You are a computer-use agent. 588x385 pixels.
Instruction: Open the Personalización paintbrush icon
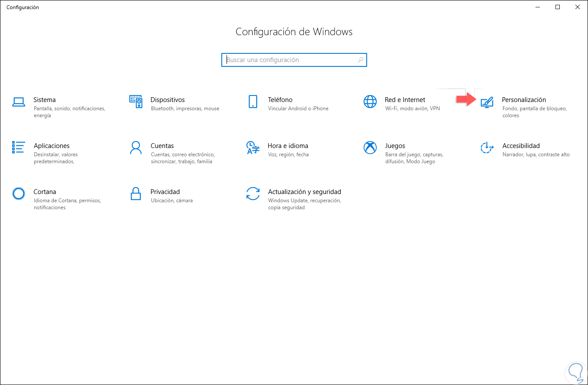coord(487,102)
